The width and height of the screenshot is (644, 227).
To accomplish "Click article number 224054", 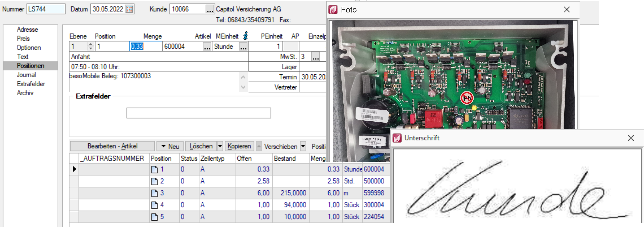I will pyautogui.click(x=374, y=217).
